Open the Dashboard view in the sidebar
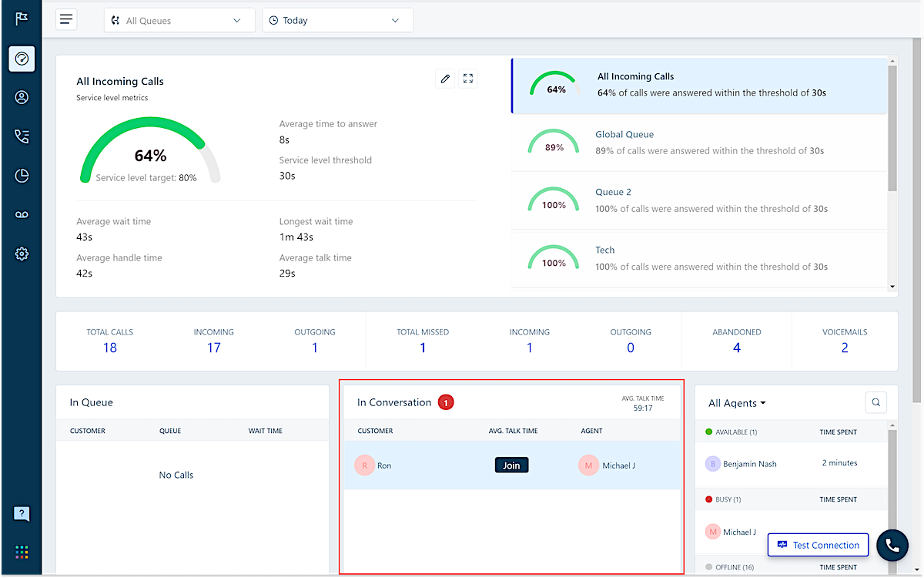The height and width of the screenshot is (578, 924). (21, 59)
